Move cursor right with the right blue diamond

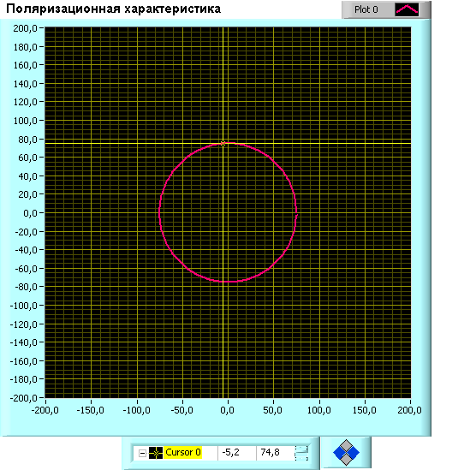354,452
